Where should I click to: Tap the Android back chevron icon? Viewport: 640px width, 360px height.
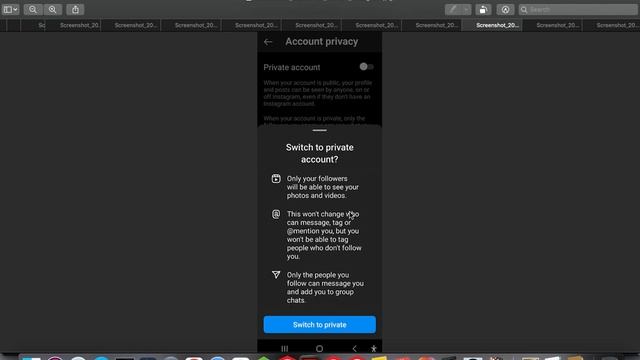pos(354,349)
